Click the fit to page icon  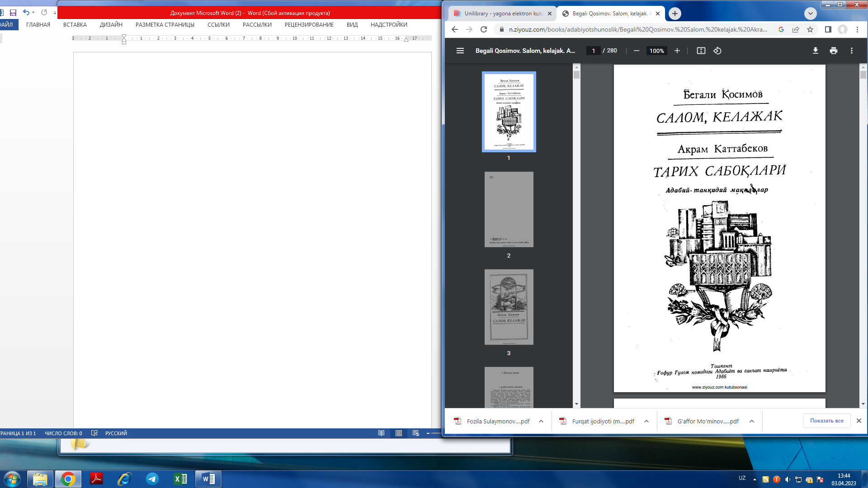pos(701,51)
